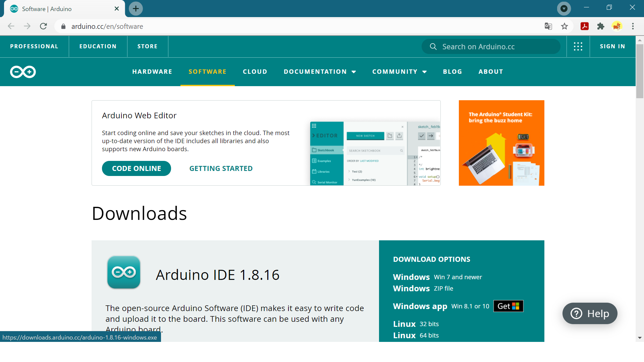Go to the Hardware menu item
644x362 pixels.
[152, 72]
